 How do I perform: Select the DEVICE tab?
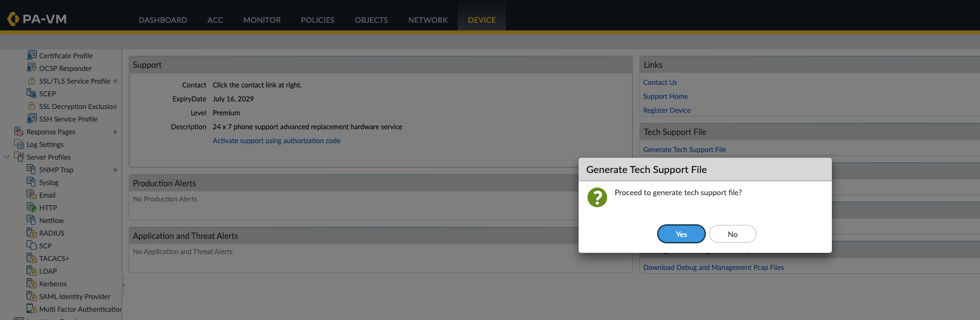(482, 20)
